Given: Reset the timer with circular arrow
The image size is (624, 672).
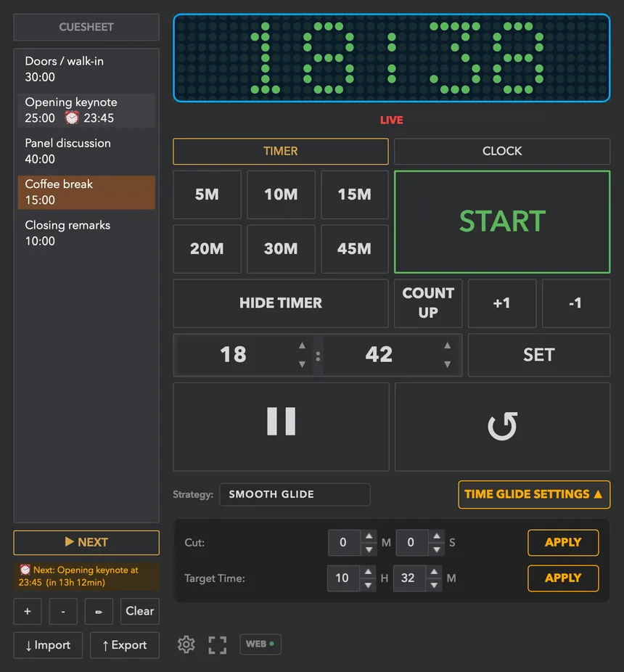Looking at the screenshot, I should point(502,427).
